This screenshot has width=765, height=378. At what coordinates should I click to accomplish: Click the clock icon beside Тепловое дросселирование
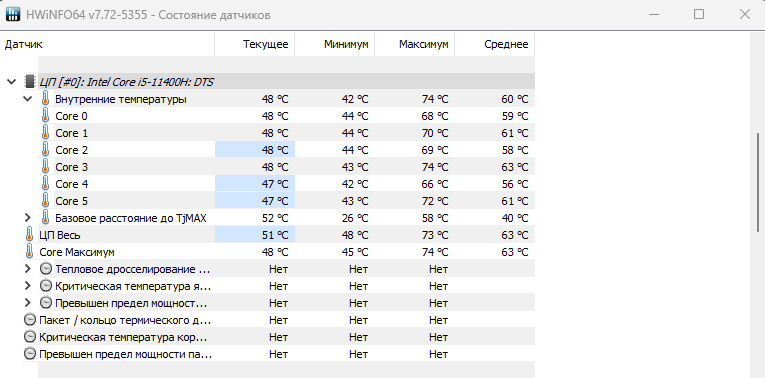click(45, 269)
